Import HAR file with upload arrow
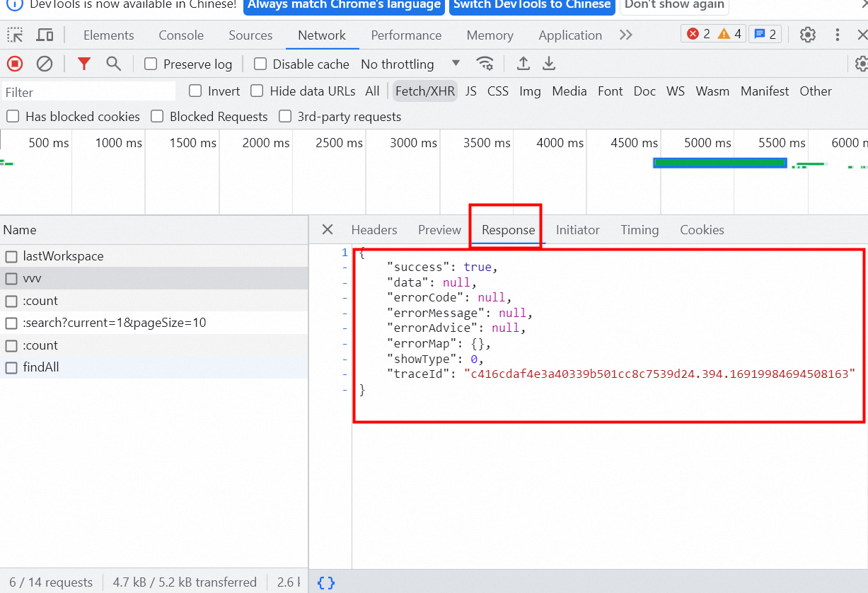The image size is (868, 593). point(523,64)
